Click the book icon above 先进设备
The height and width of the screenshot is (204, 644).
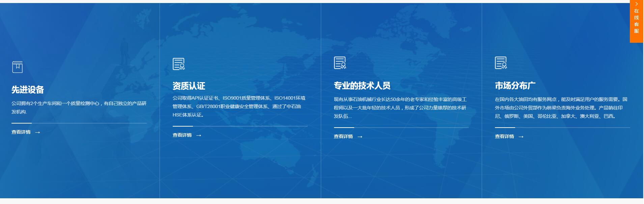click(17, 67)
